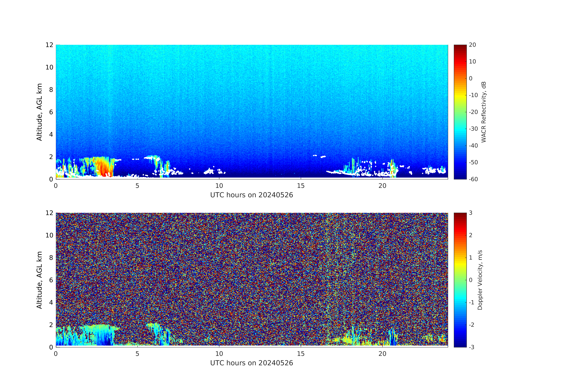Click the -60 tick on reflectivity colorbar
The width and height of the screenshot is (571, 392).
click(x=473, y=179)
